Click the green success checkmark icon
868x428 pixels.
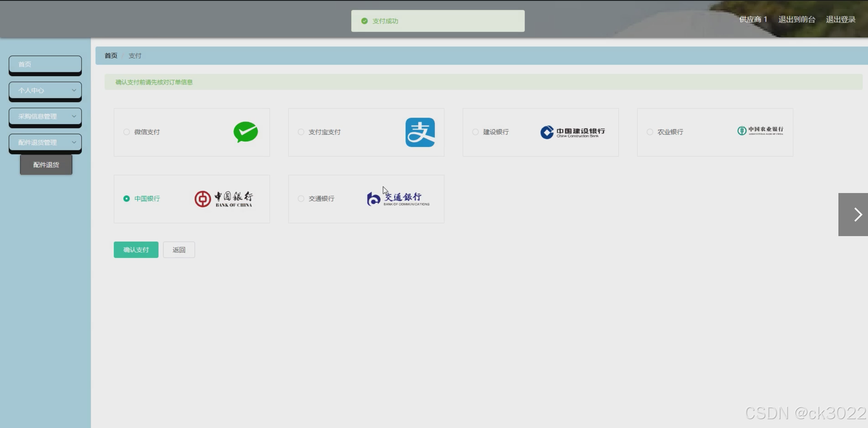364,21
